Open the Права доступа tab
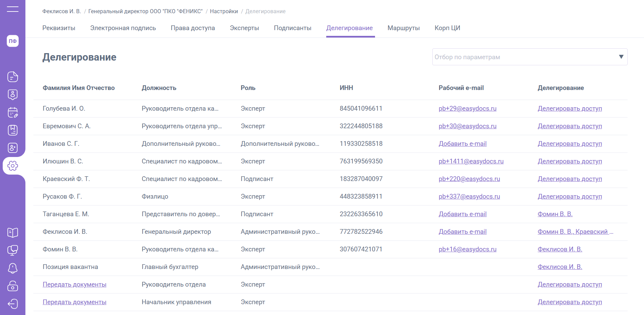644x315 pixels. click(x=193, y=28)
